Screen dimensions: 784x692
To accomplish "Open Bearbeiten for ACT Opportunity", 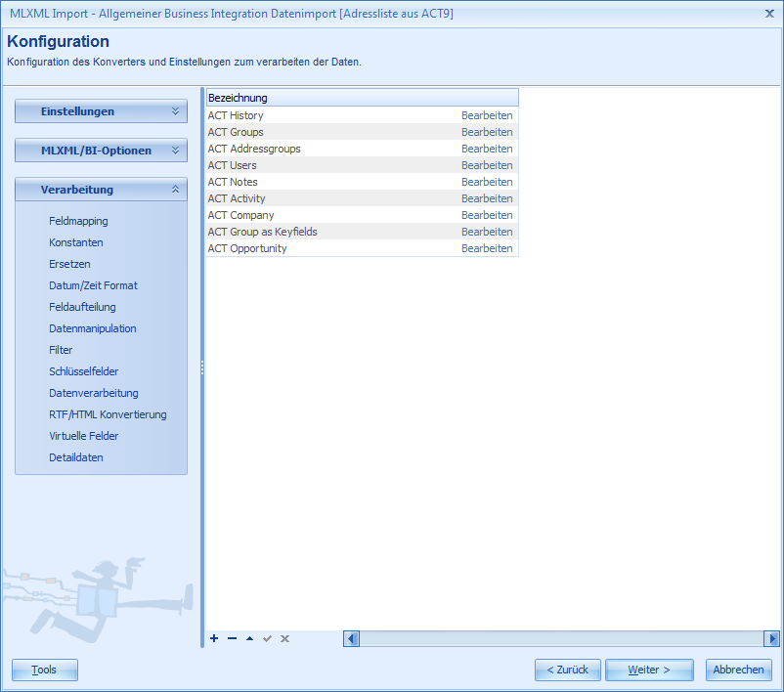I will (x=487, y=247).
